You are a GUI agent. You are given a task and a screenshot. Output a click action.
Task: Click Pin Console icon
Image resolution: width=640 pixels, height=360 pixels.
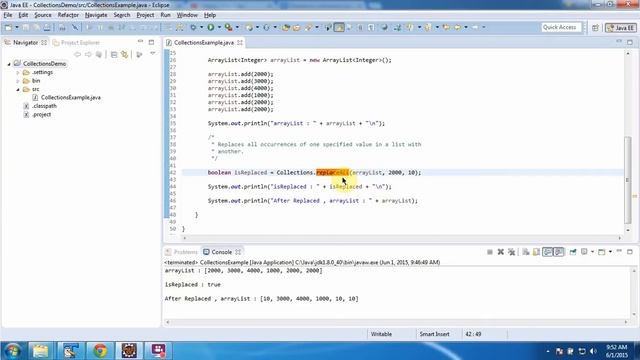[573, 252]
